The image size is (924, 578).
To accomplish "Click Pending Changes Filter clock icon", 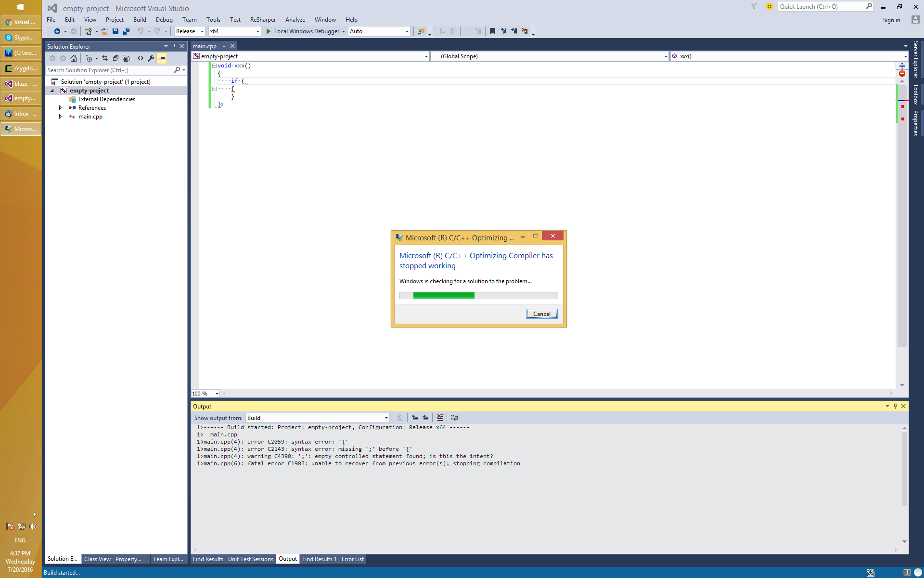I will (89, 58).
